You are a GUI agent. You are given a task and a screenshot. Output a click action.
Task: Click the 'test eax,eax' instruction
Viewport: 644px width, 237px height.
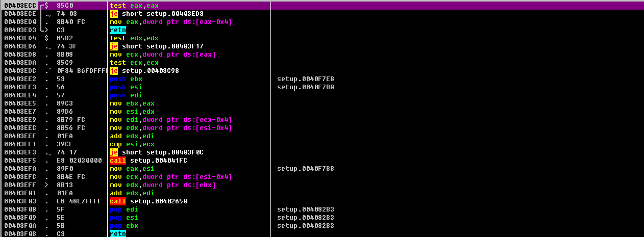point(134,6)
